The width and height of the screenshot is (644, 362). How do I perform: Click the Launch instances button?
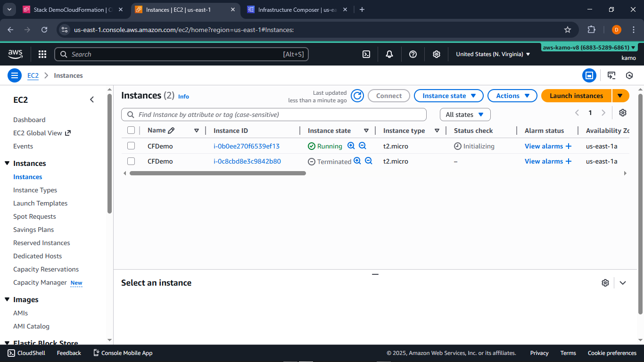point(576,95)
